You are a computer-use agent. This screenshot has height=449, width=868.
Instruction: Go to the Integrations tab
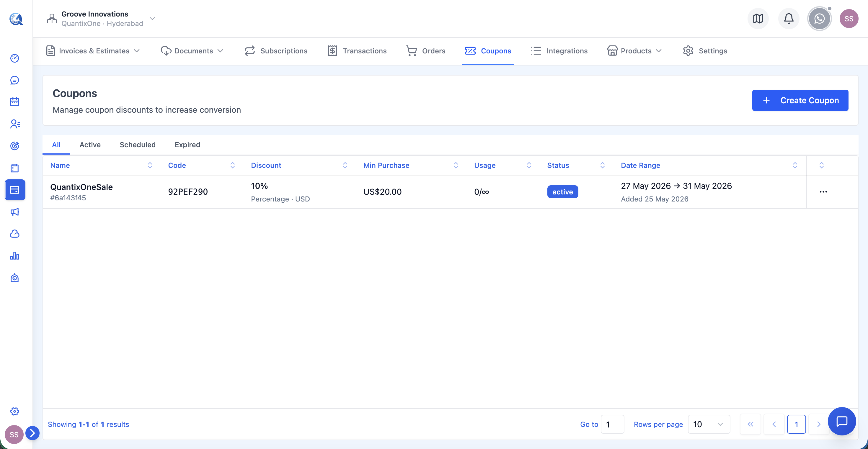[x=559, y=51]
